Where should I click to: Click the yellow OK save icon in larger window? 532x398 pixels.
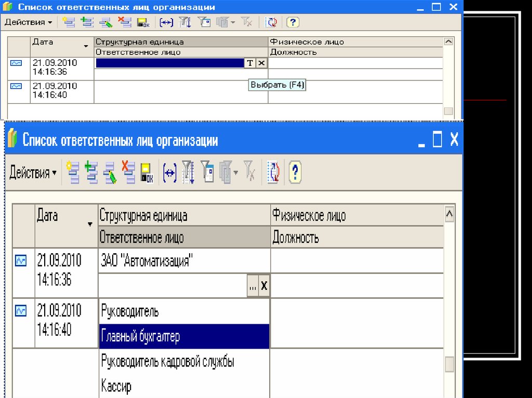tap(147, 173)
